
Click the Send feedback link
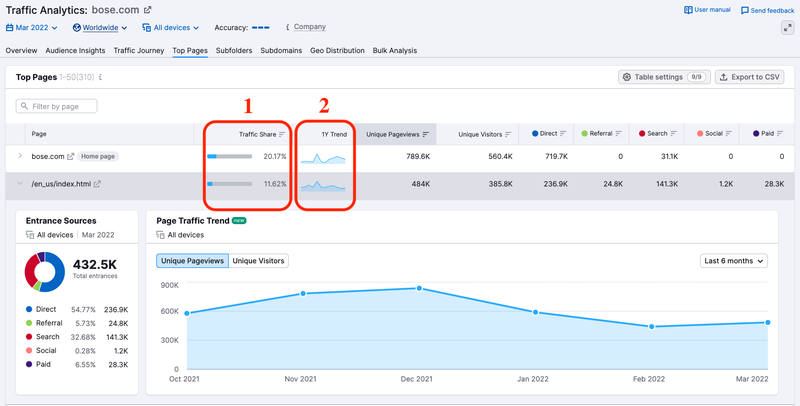click(767, 10)
